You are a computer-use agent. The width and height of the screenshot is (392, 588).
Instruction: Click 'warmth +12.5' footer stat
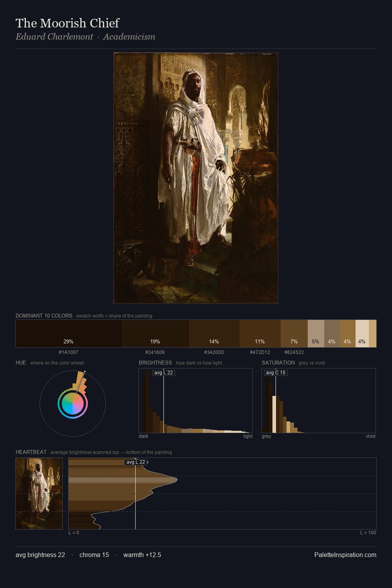[x=142, y=555]
